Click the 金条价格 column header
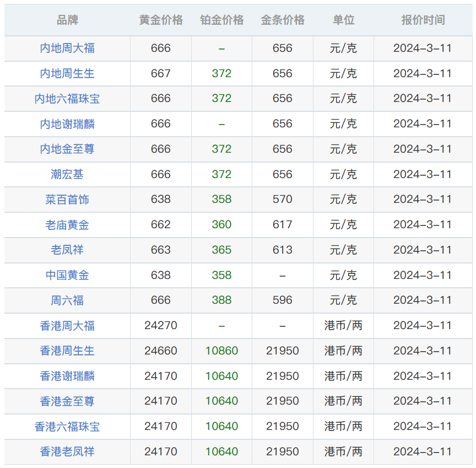 tap(283, 20)
